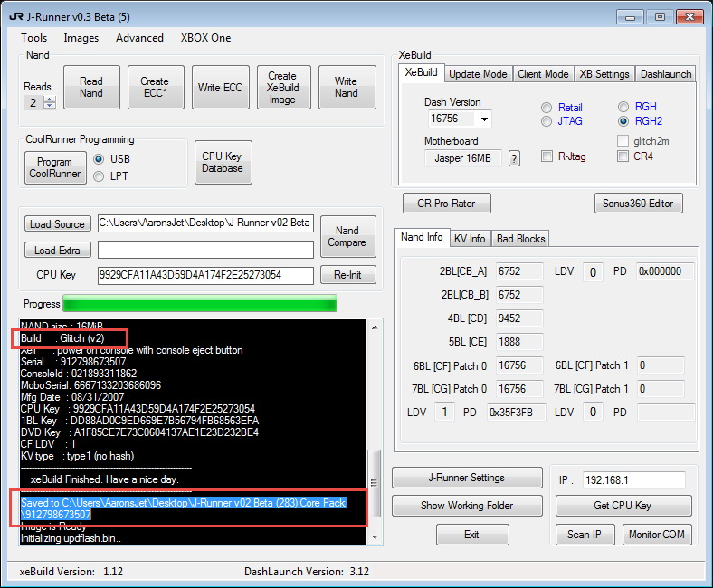This screenshot has height=588, width=713.
Task: Open the Images menu
Action: point(81,38)
